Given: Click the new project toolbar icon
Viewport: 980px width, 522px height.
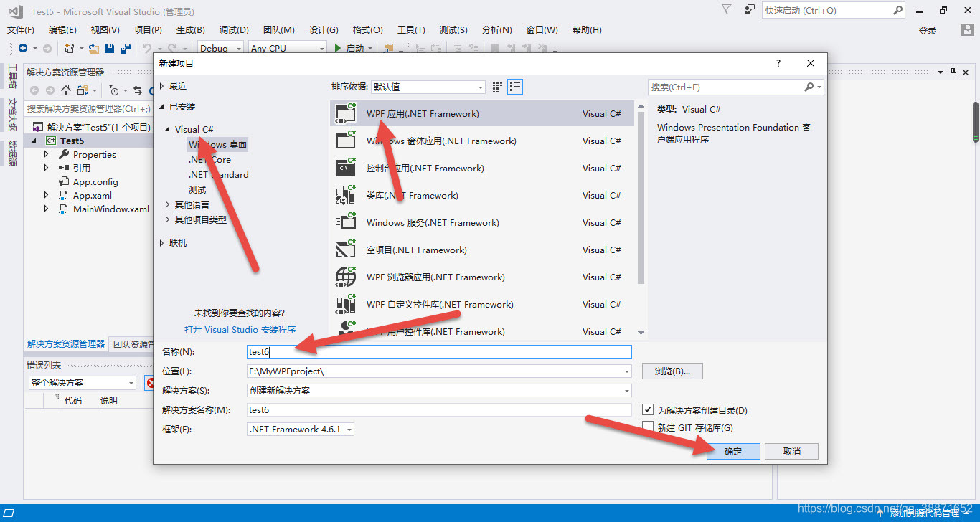Looking at the screenshot, I should pos(70,48).
